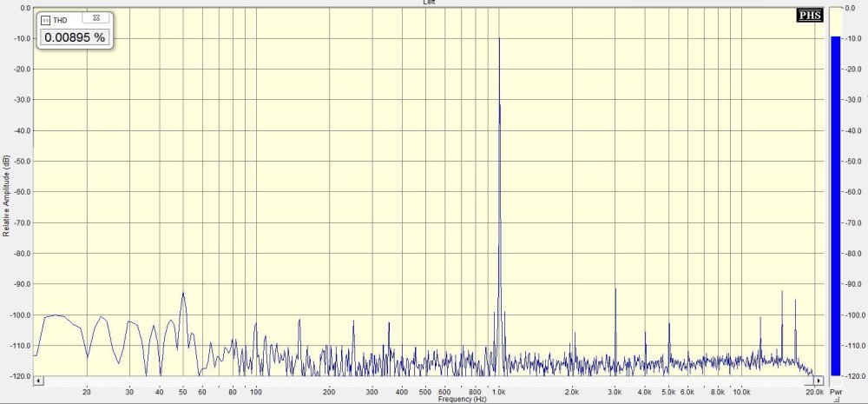Click the Pwr label under the meter
The width and height of the screenshot is (868, 404).
[835, 393]
